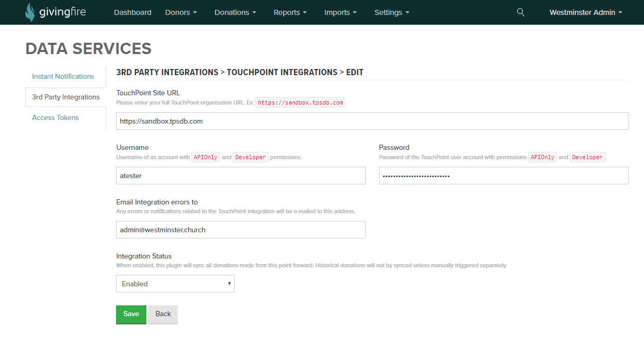
Task: Open the Integration Status Enabled dropdown
Action: [x=175, y=284]
